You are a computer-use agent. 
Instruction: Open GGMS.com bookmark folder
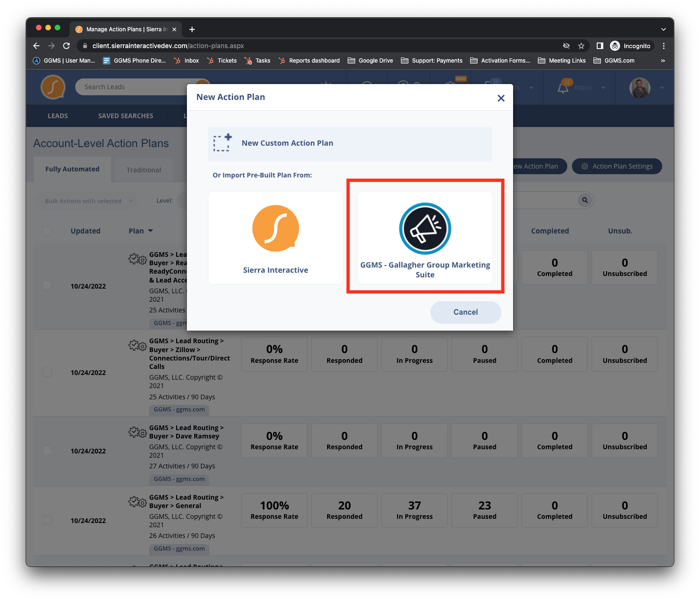[614, 61]
